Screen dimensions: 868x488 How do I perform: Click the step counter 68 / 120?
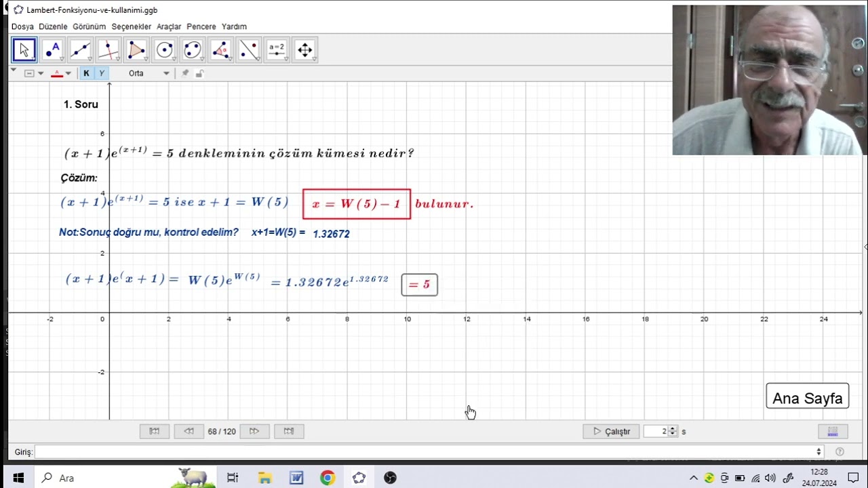click(x=222, y=431)
